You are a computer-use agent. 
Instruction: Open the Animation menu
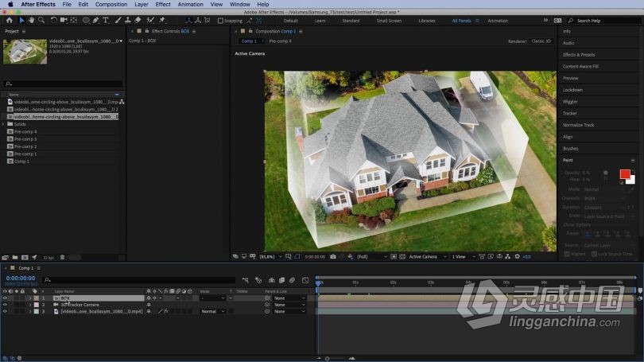click(x=190, y=4)
